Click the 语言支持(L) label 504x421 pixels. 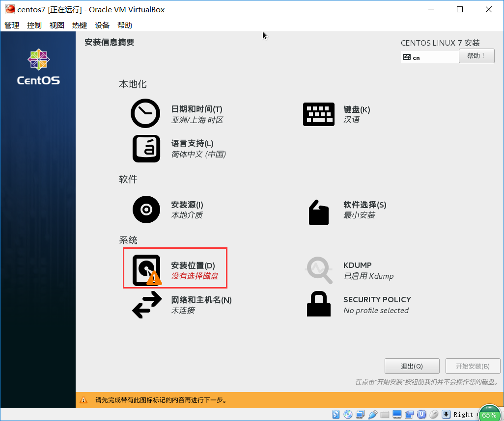pyautogui.click(x=192, y=144)
